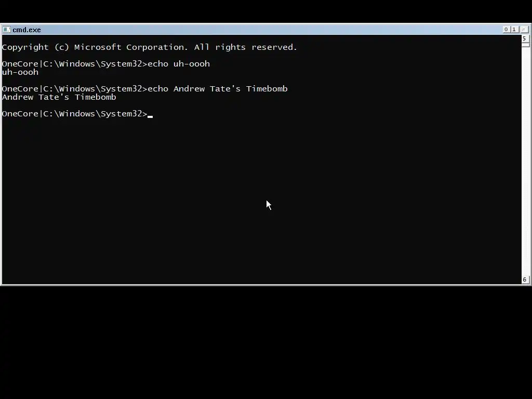Click the "echo Andrew Tate's Timebomb" command line
The image size is (532, 399).
click(x=144, y=89)
